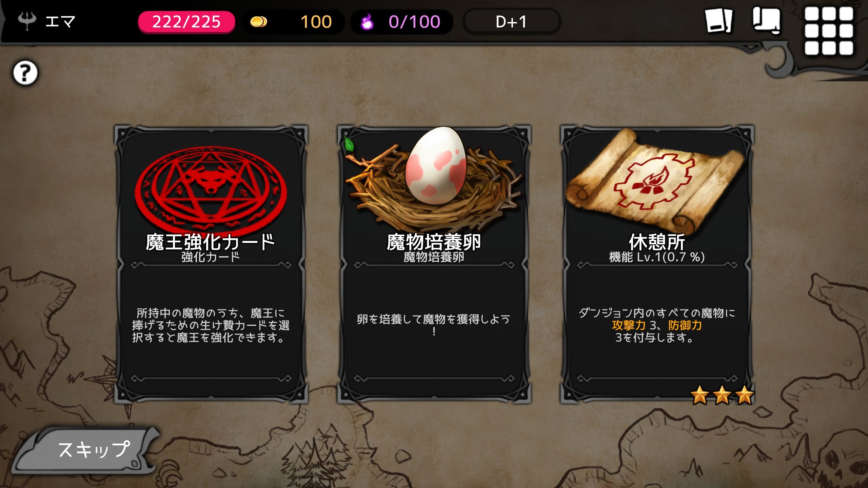The height and width of the screenshot is (488, 868).
Task: Open the scroll log icon
Action: (767, 21)
